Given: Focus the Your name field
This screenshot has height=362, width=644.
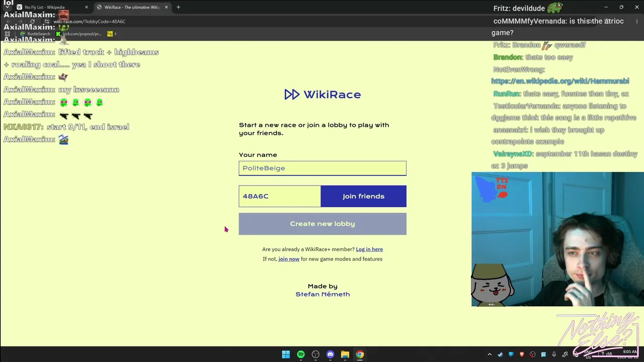Looking at the screenshot, I should click(x=323, y=168).
